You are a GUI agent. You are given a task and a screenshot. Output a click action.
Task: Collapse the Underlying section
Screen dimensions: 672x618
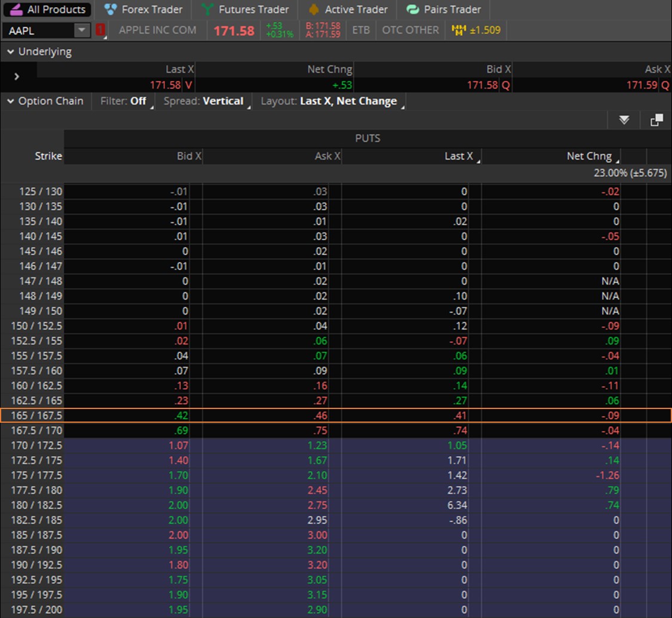pos(11,52)
